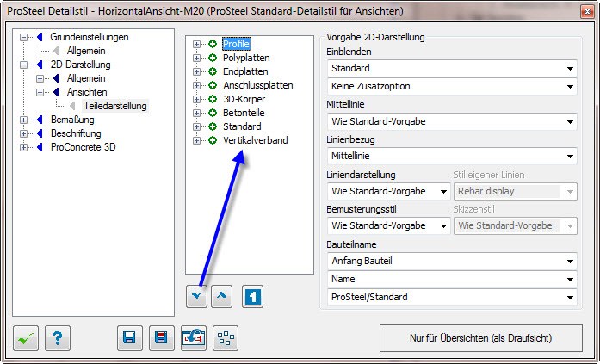Click green plus icon beside Profile

click(213, 44)
